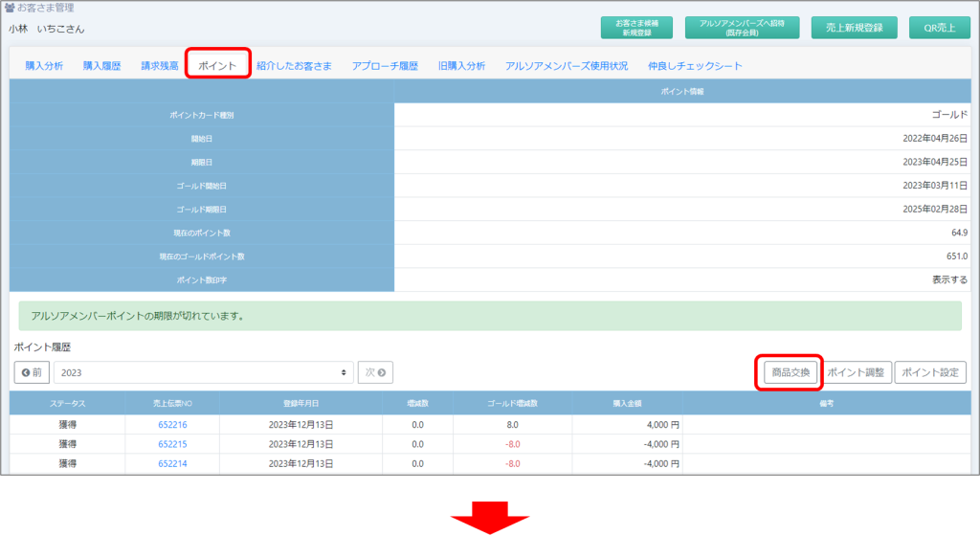
Task: Expand the 2023 year dropdown
Action: (203, 373)
